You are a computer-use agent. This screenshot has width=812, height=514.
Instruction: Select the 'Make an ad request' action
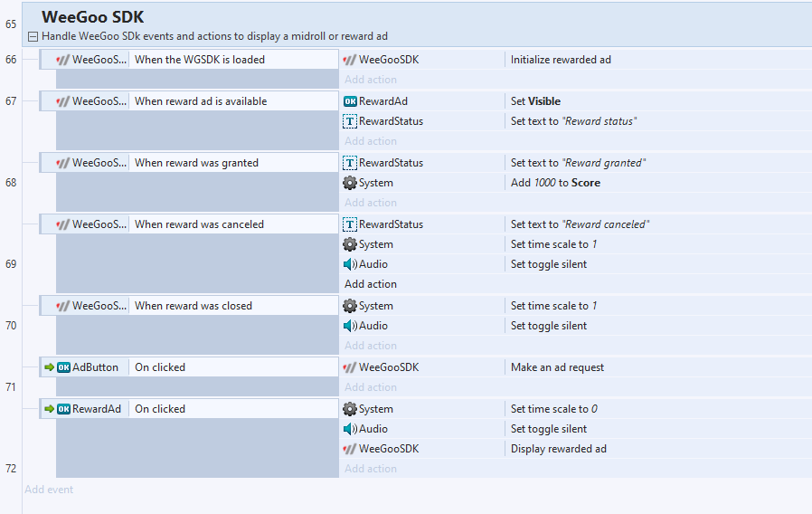(x=557, y=367)
